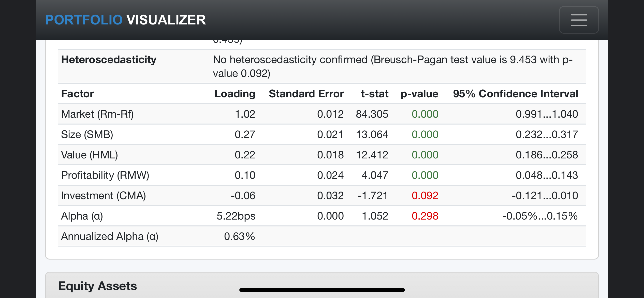The height and width of the screenshot is (298, 644).
Task: Select the p-value column header
Action: (x=419, y=94)
